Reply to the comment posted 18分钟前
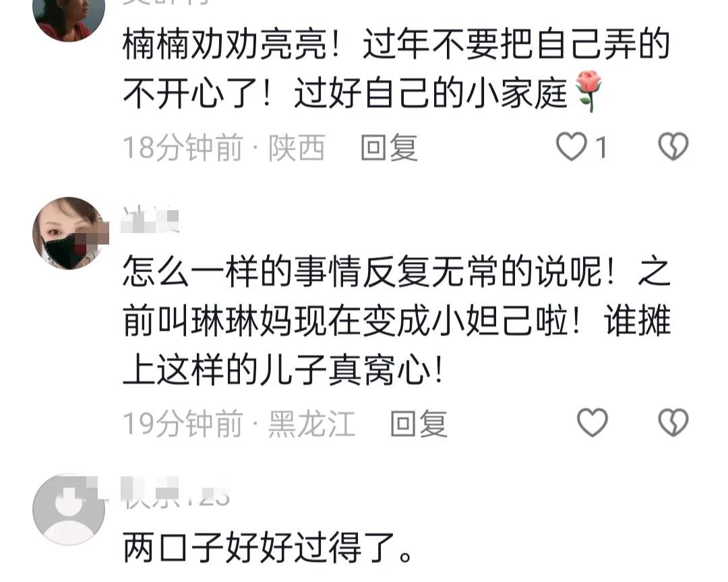This screenshot has width=728, height=582. point(389,148)
